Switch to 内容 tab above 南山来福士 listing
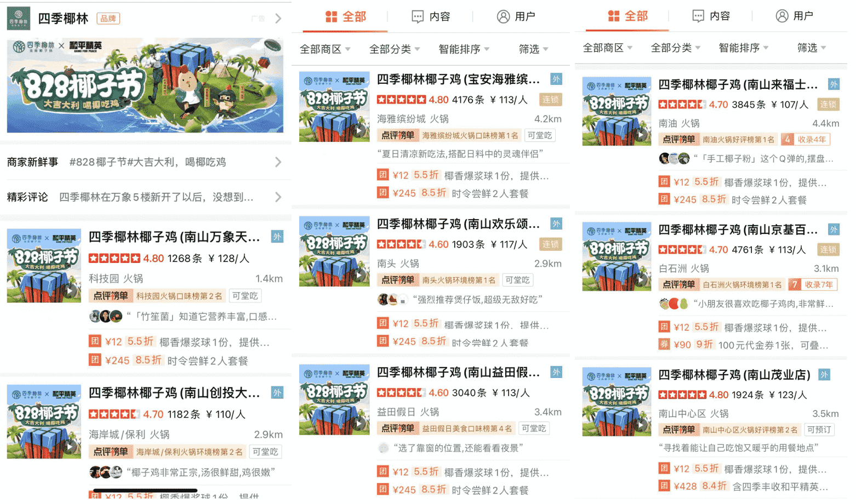Viewport: 856px width, 504px height. 711,16
